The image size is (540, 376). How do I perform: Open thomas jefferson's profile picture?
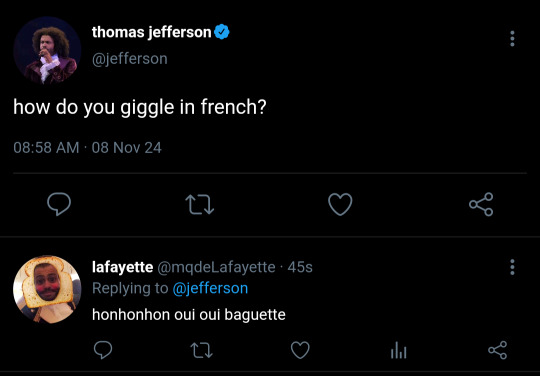(47, 50)
